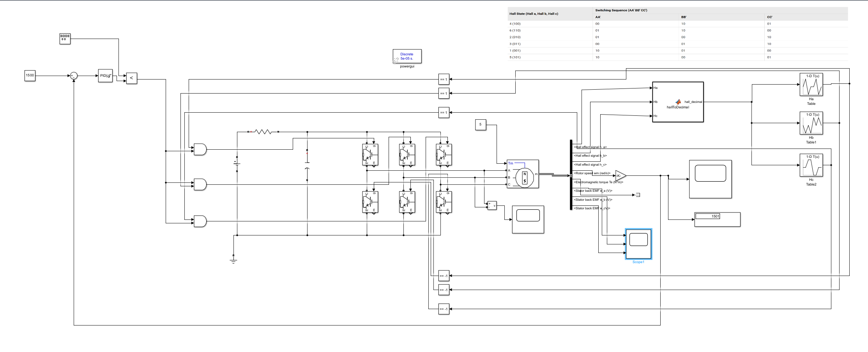Image resolution: width=868 pixels, height=352 pixels.
Task: Click the ground symbol block
Action: tap(233, 259)
